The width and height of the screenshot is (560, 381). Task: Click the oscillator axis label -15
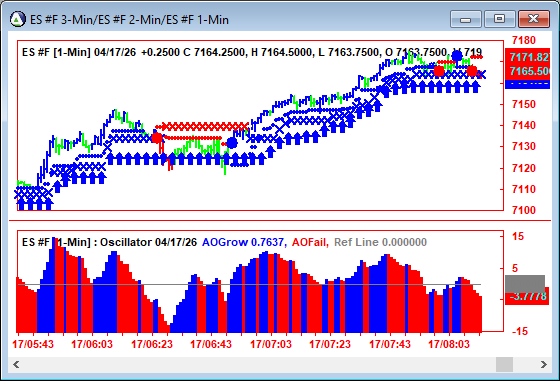tap(520, 331)
